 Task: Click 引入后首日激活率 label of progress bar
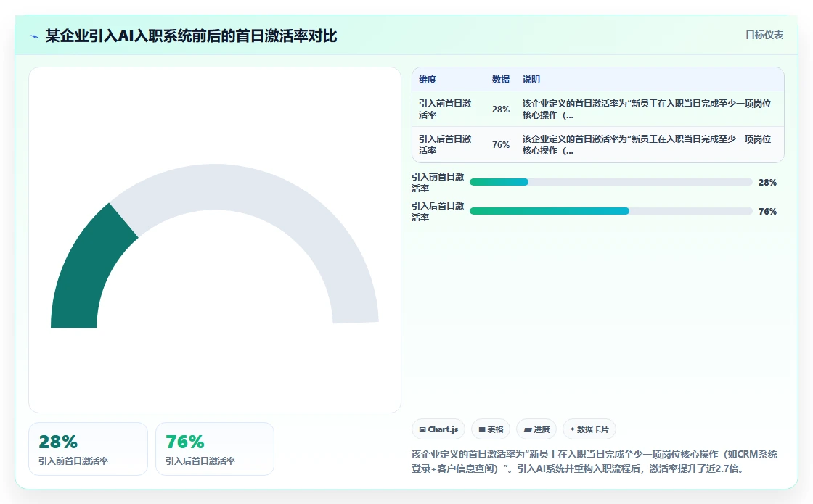tap(438, 211)
